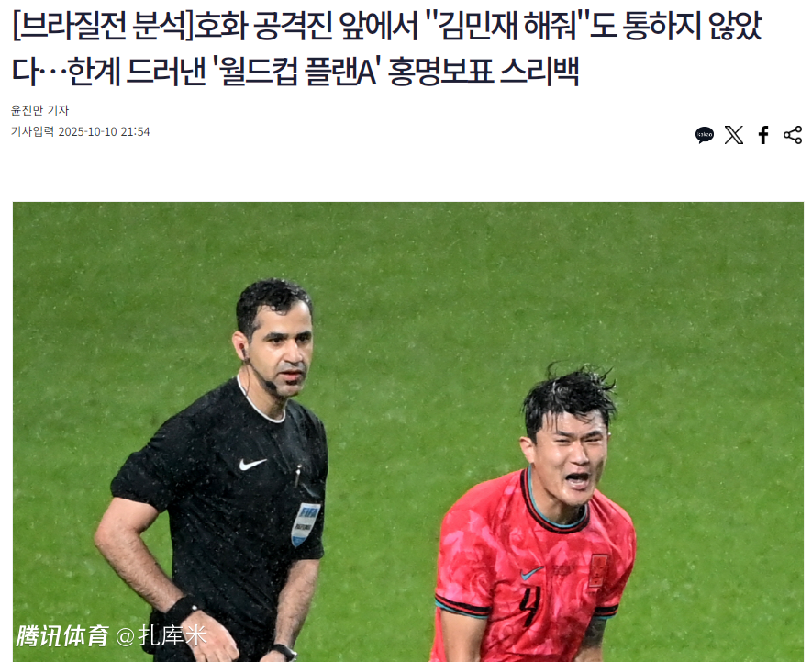Open the general share options icon
This screenshot has height=662, width=812.
(x=793, y=135)
